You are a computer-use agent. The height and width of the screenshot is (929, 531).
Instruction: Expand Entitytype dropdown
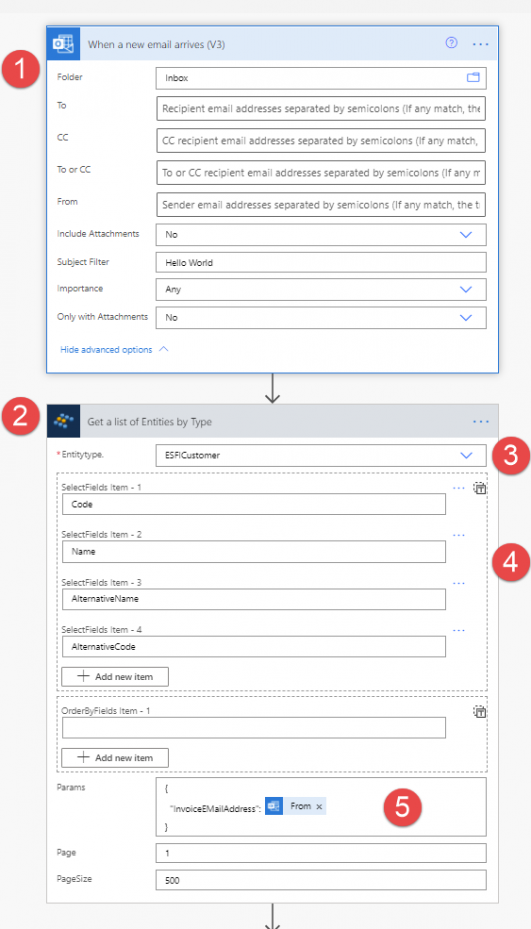(x=466, y=456)
